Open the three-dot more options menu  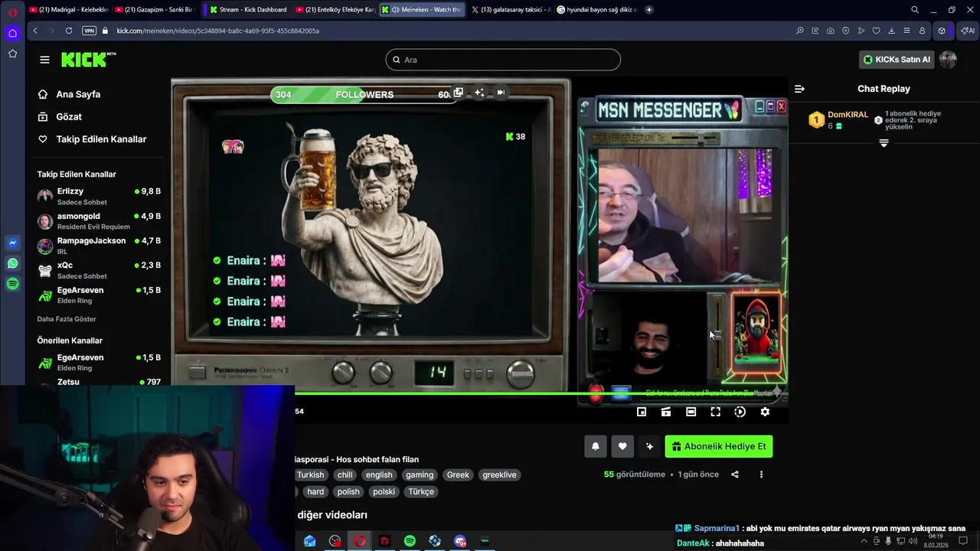coord(761,474)
